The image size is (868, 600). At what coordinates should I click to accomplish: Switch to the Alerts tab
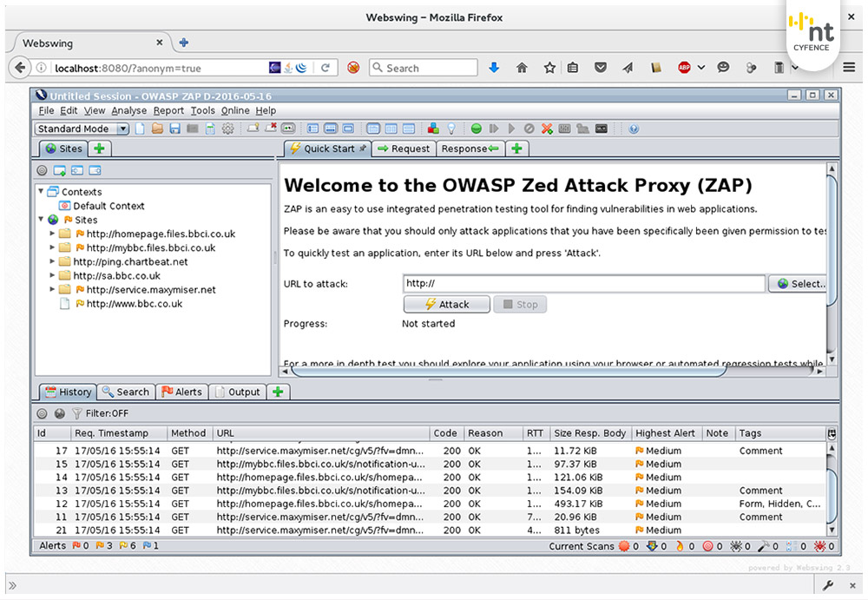181,392
